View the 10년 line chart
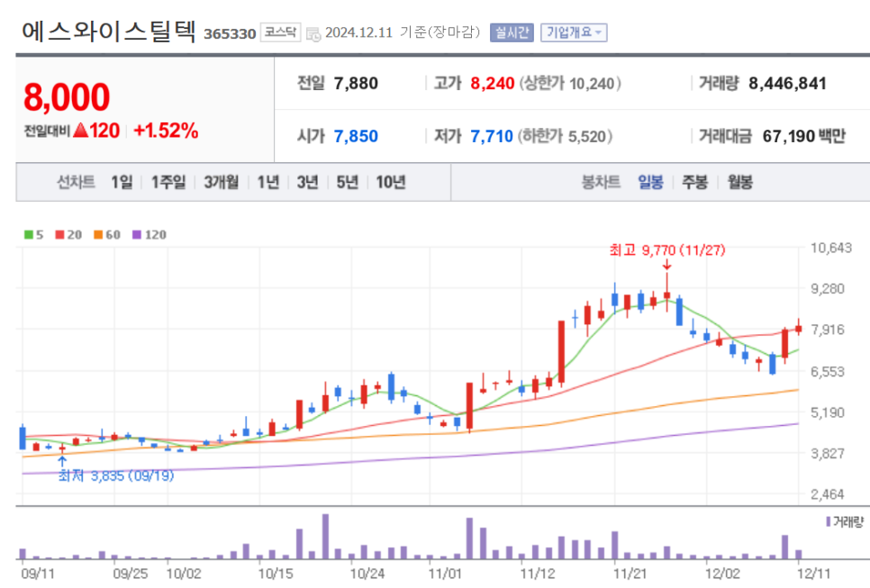 point(391,182)
